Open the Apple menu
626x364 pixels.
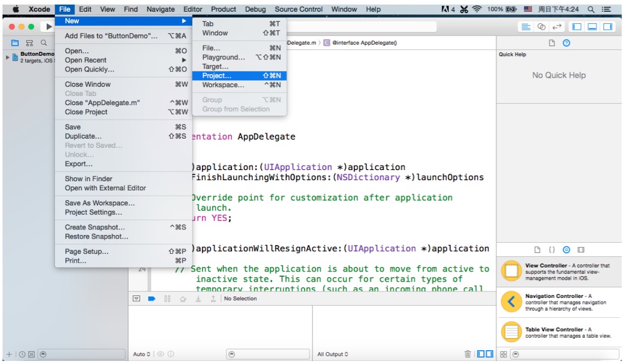click(15, 9)
